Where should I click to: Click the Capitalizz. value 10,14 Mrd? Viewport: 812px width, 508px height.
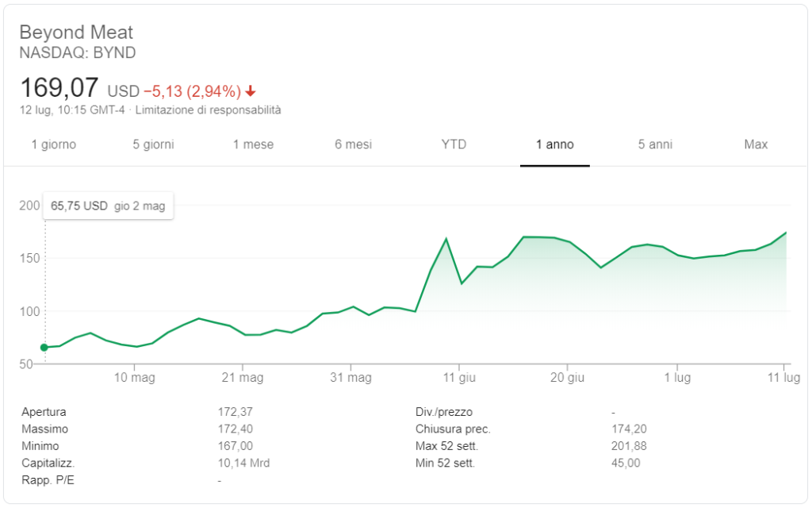243,464
